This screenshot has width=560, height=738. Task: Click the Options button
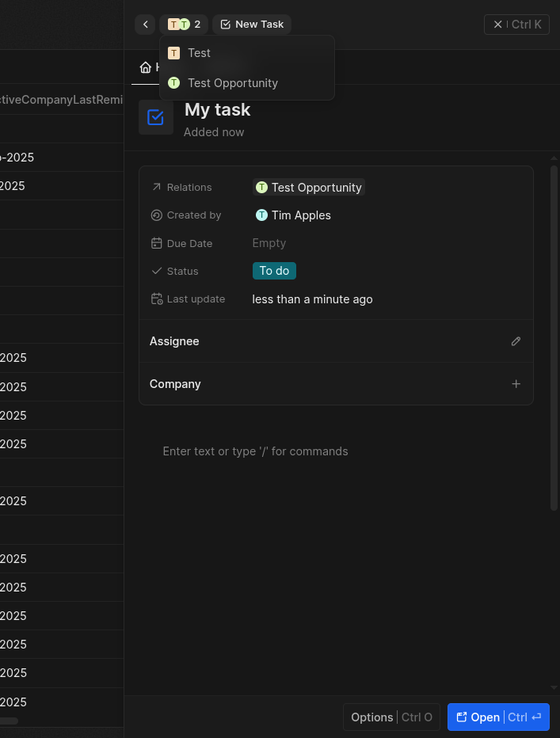391,717
